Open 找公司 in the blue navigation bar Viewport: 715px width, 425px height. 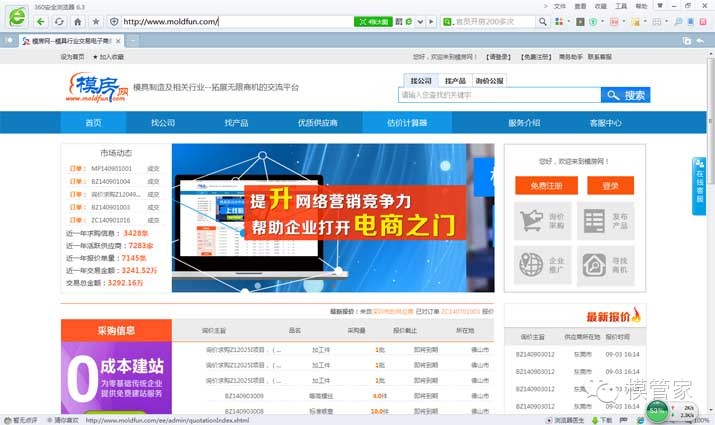click(x=163, y=123)
